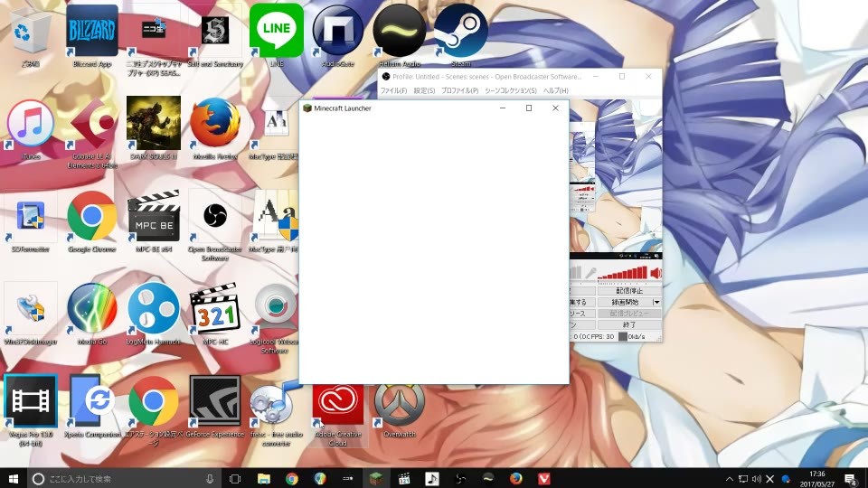Select the MPC-HC desktop icon
This screenshot has height=488, width=868.
click(215, 314)
